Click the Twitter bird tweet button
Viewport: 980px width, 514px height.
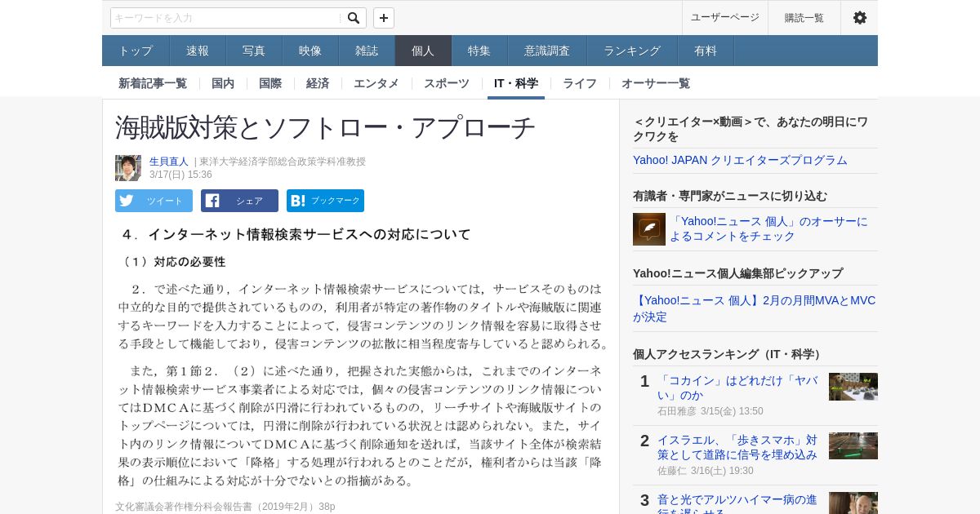tap(154, 201)
